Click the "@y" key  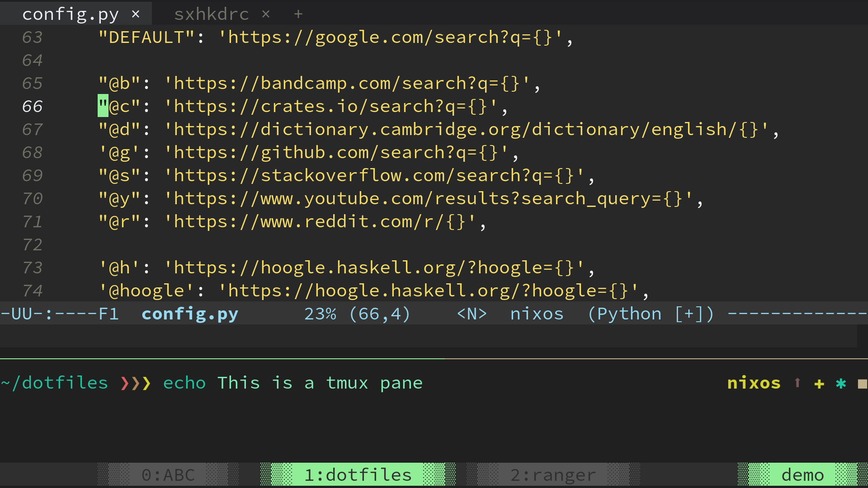119,198
